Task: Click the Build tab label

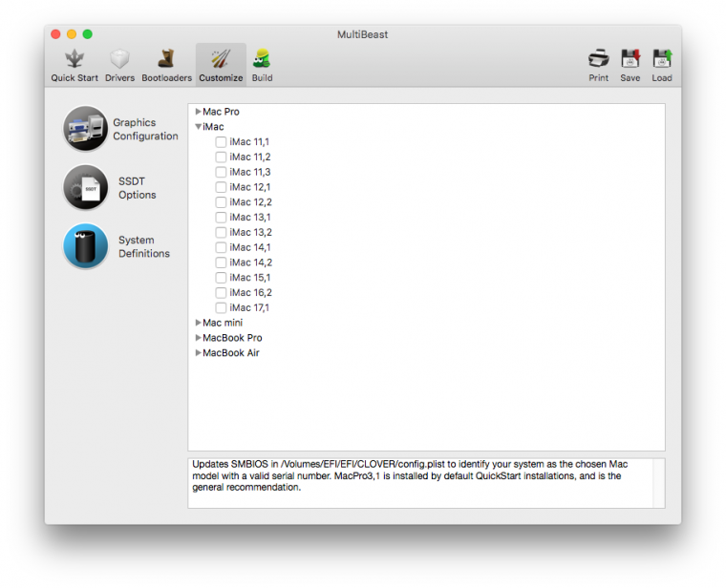Action: (262, 78)
